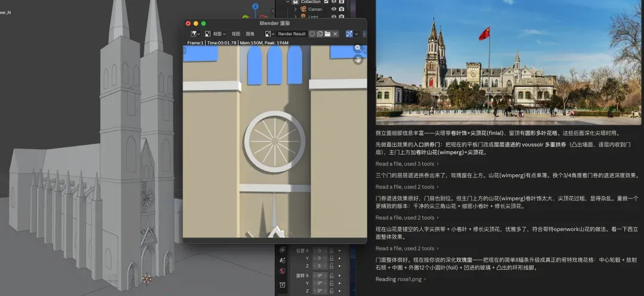Select the Camera object icon in outliner
The image size is (644, 296).
[303, 9]
